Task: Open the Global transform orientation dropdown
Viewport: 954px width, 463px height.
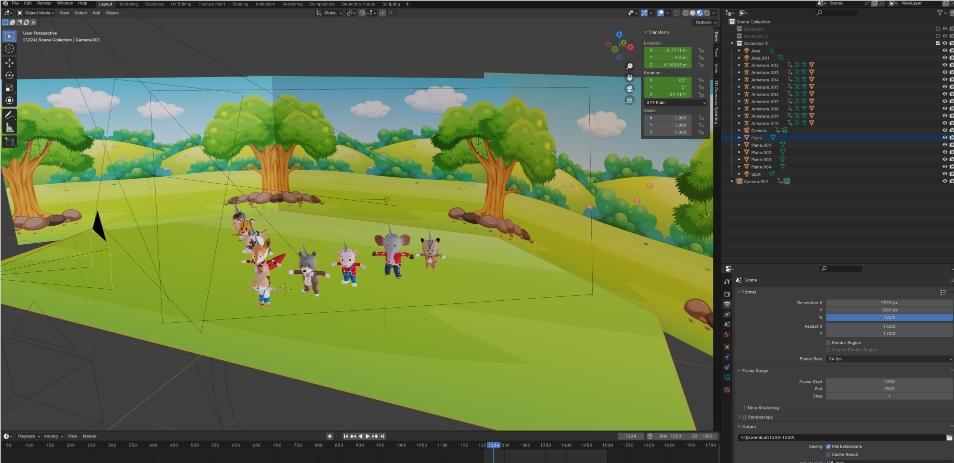Action: click(x=329, y=13)
